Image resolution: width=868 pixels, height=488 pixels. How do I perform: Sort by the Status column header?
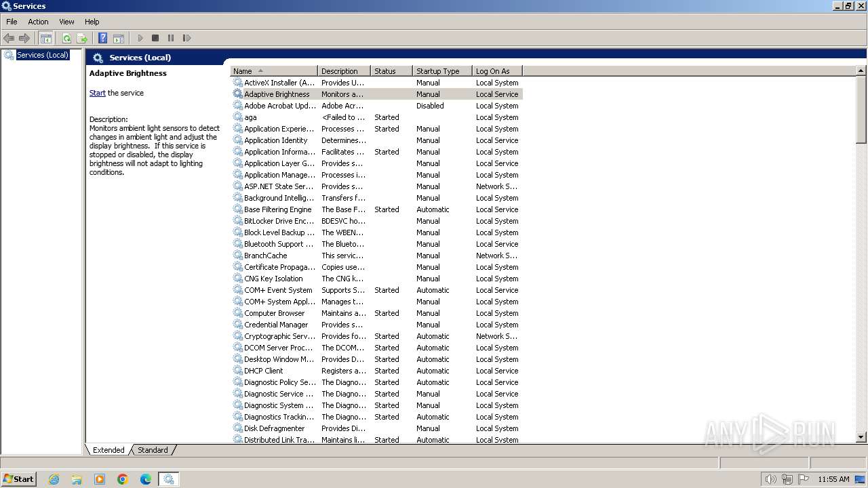pyautogui.click(x=392, y=71)
